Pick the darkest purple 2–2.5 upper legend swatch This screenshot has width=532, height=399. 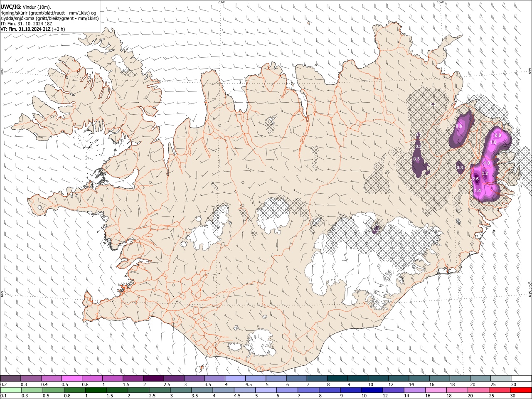coord(153,378)
